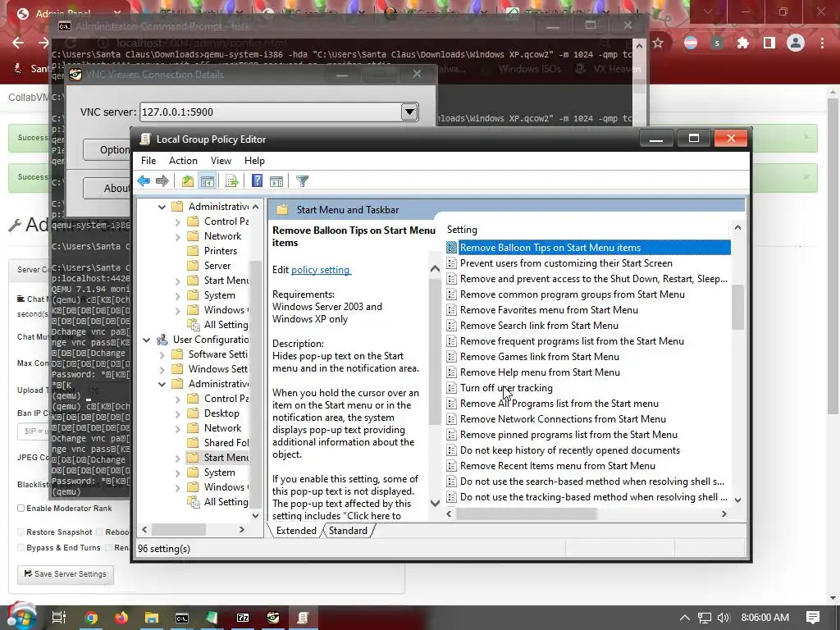Open Chrome extensions puzzle icon
Screen dimensions: 840x630
[x=742, y=43]
